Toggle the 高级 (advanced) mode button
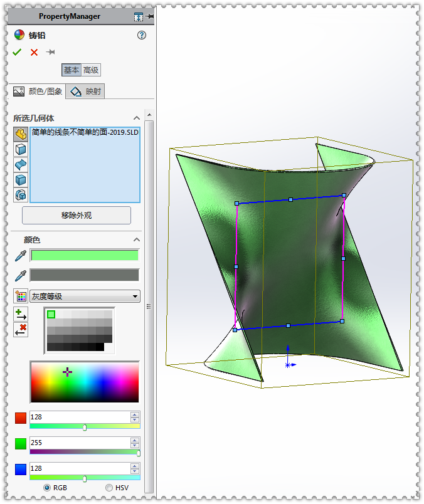Viewport: 424px width, 504px height. (x=91, y=70)
